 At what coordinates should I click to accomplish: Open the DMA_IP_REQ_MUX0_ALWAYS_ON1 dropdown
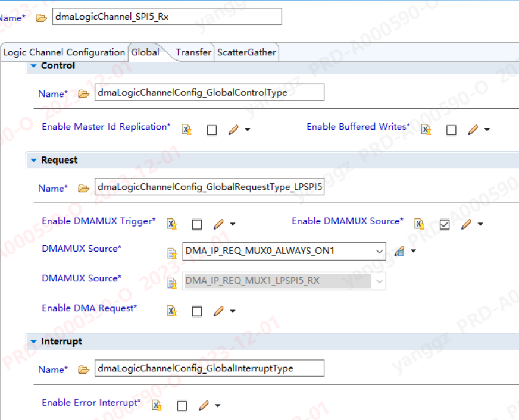click(380, 251)
